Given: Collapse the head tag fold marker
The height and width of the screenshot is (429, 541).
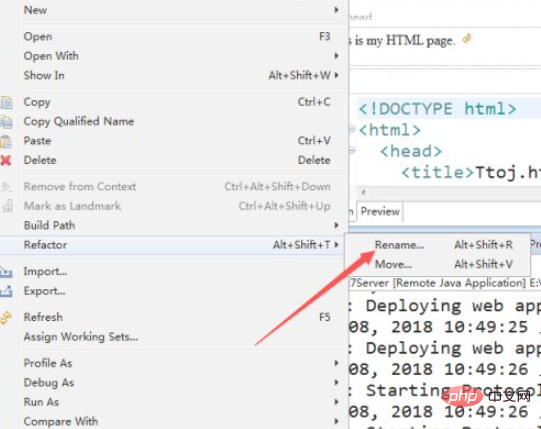Looking at the screenshot, I should [352, 150].
